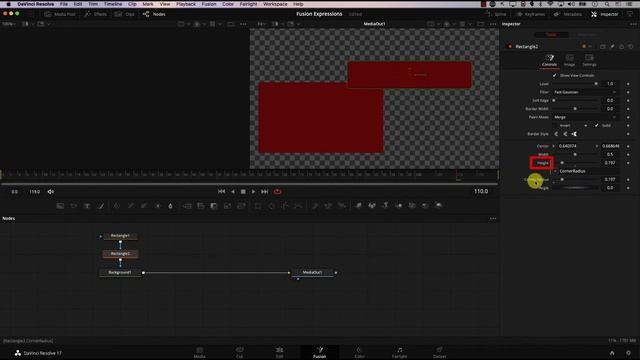
Task: Toggle loop playback button
Action: tap(278, 191)
